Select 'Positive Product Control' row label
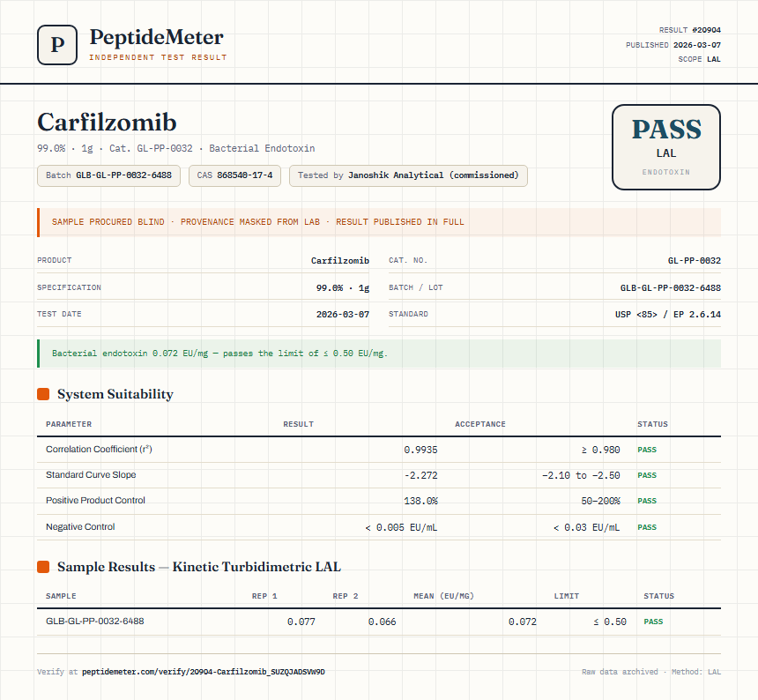The image size is (758, 700). [x=95, y=501]
